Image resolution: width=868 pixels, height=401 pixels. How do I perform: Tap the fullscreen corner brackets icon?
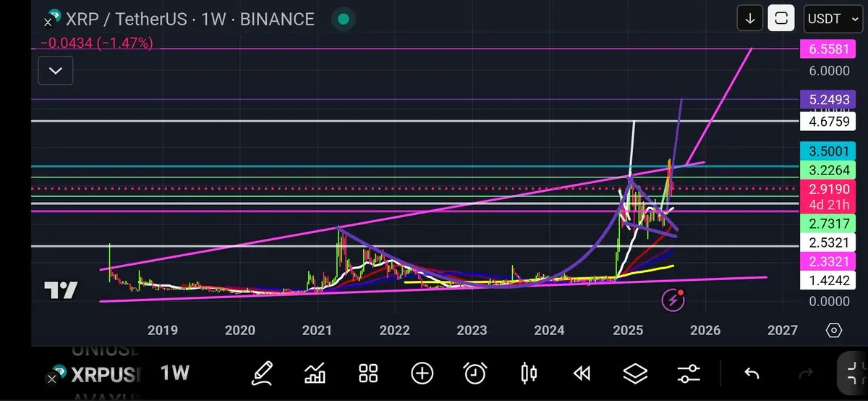point(854,373)
